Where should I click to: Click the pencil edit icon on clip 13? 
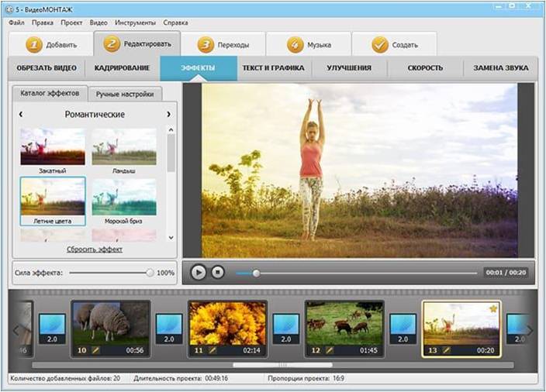click(x=445, y=350)
